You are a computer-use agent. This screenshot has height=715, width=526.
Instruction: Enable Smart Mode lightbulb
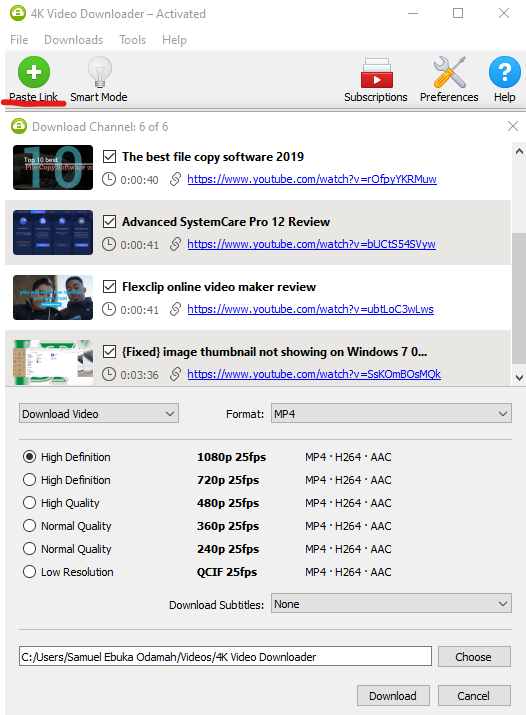(x=99, y=72)
